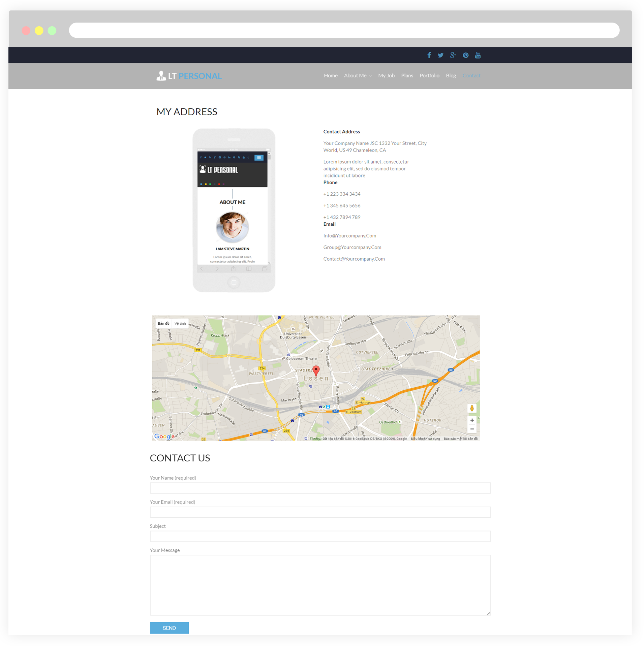The height and width of the screenshot is (647, 644).
Task: Click the Colosseum Theater map label
Action: (x=302, y=358)
